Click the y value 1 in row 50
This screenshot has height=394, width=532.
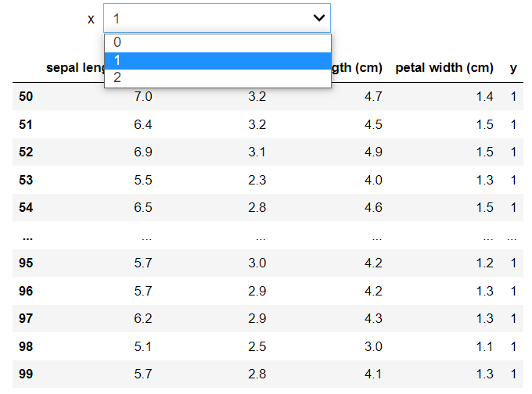click(x=513, y=96)
